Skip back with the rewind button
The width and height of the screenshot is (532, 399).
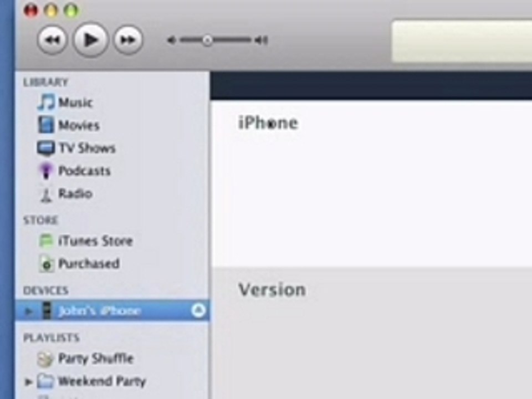pyautogui.click(x=52, y=40)
